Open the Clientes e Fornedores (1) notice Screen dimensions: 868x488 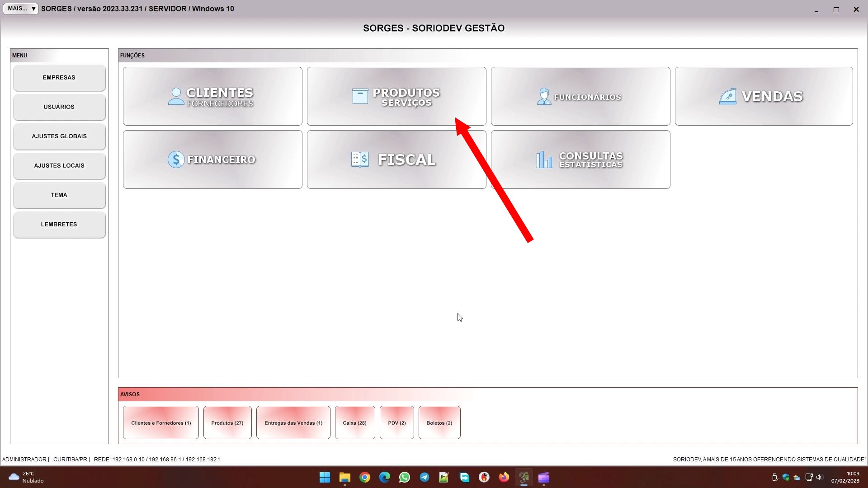pos(161,423)
